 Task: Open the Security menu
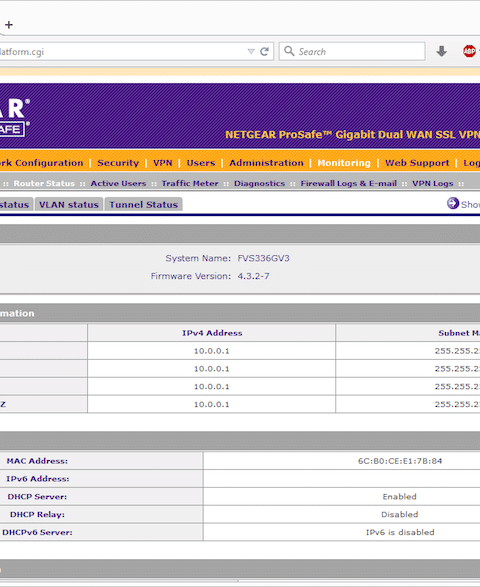pos(118,163)
